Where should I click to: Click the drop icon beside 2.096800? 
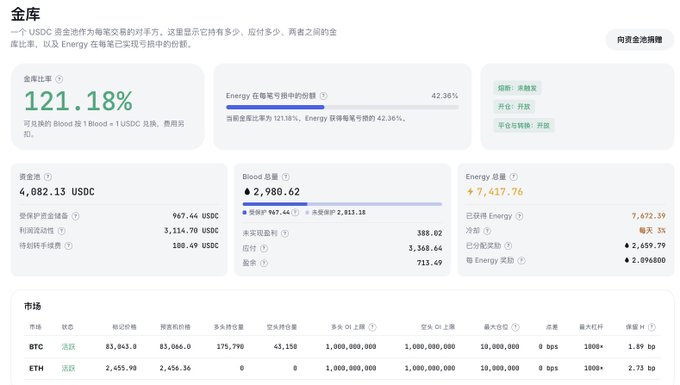pyautogui.click(x=627, y=260)
